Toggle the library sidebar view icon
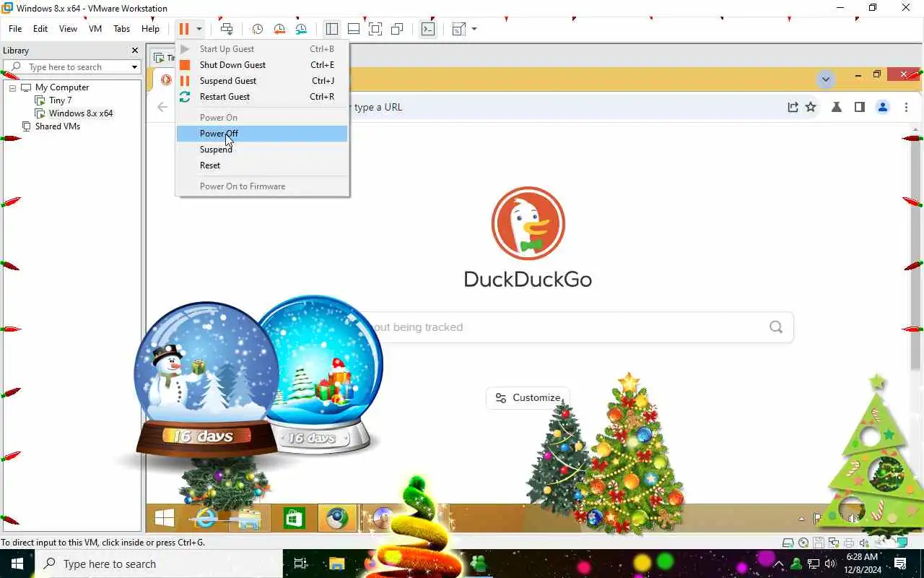Image resolution: width=924 pixels, height=578 pixels. coord(332,29)
